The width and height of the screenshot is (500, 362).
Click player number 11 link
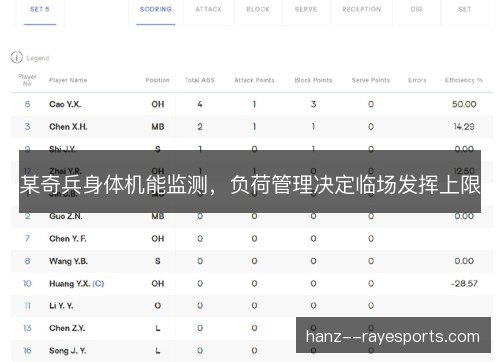[27, 306]
